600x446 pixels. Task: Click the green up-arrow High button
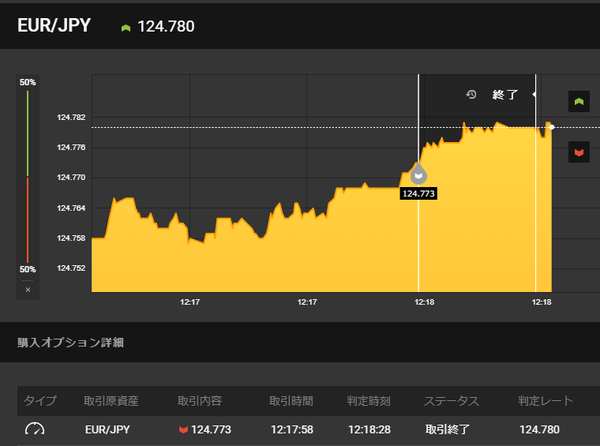(579, 101)
